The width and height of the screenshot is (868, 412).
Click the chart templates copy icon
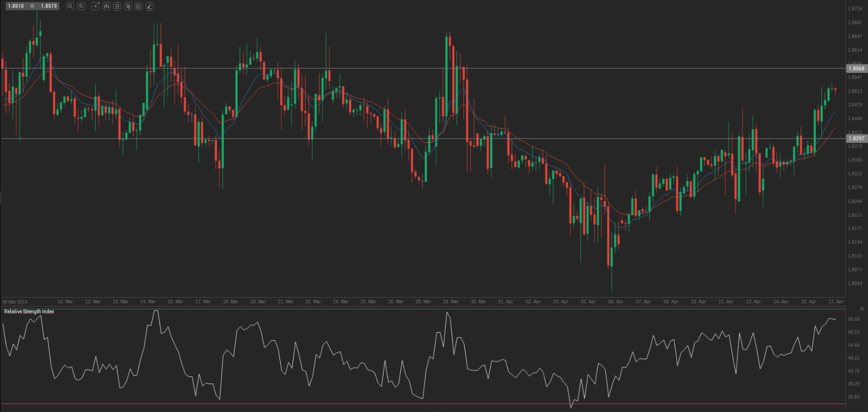pyautogui.click(x=128, y=6)
